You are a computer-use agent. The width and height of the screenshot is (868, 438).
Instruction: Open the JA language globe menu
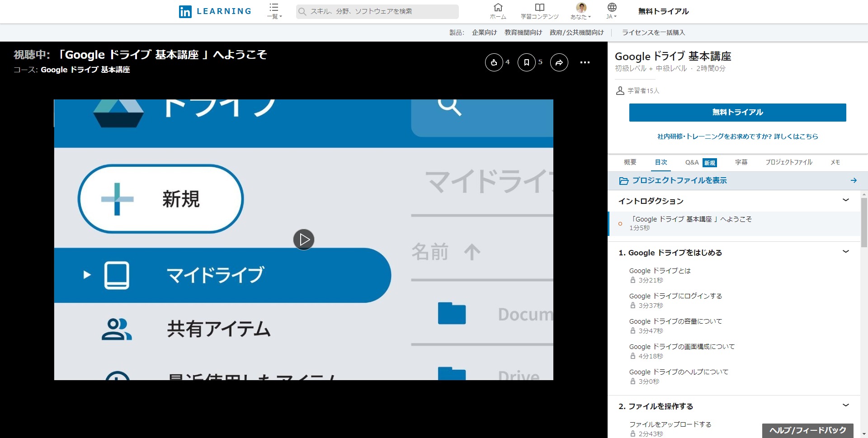click(x=612, y=11)
